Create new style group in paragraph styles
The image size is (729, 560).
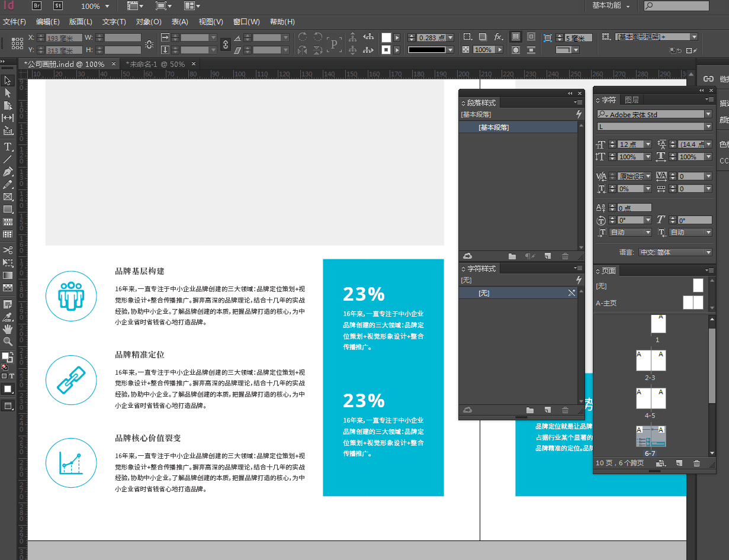pos(512,256)
